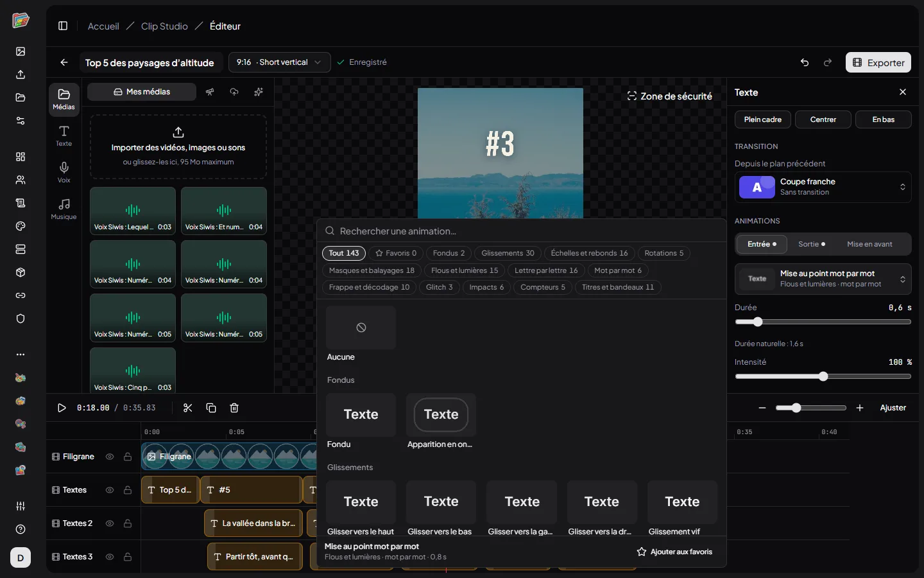Lock the Textes 2 track

(x=128, y=523)
